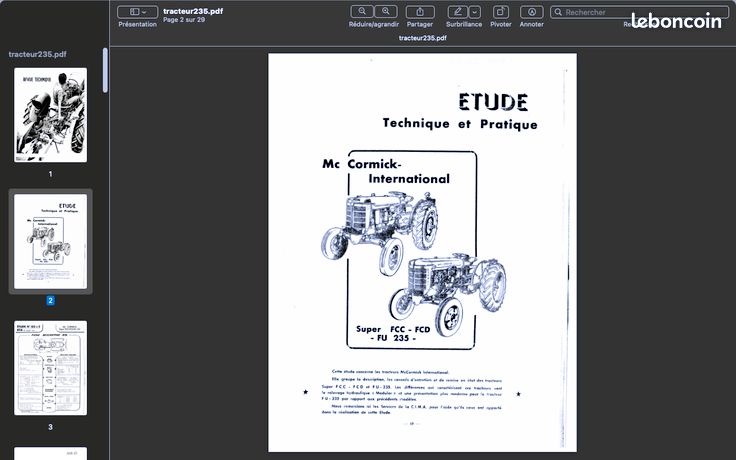Select page 3 thumbnail in sidebar

[50, 368]
